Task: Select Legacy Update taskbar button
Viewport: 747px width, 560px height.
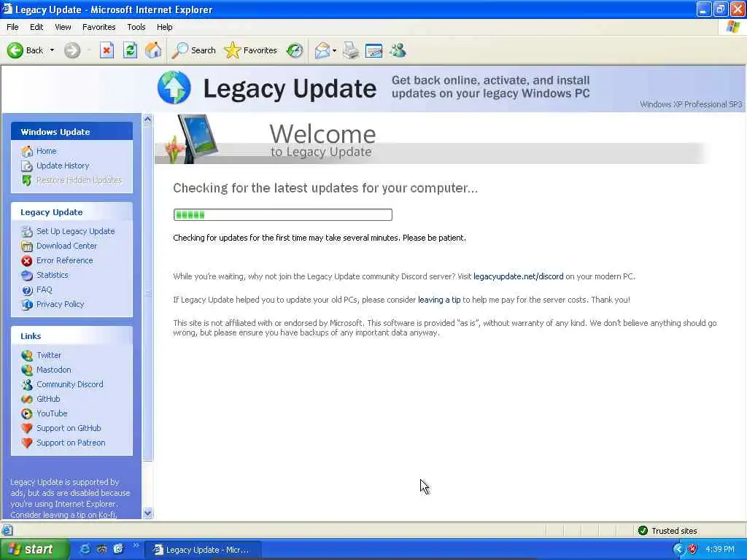Action: tap(203, 550)
